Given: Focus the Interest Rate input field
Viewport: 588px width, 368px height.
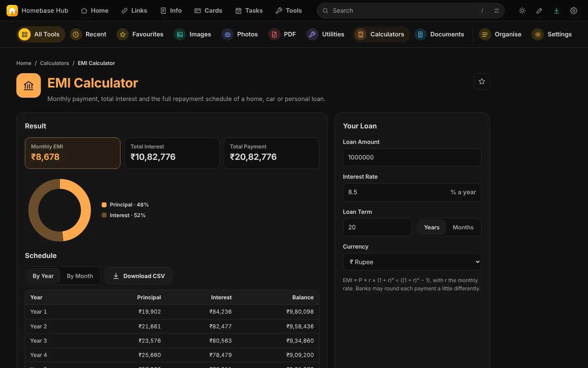Looking at the screenshot, I should click(412, 192).
